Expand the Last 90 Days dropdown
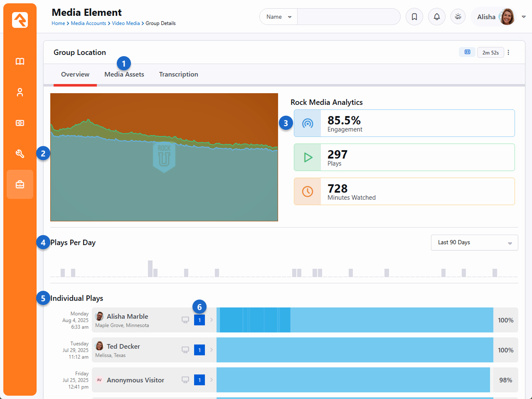The image size is (532, 399). click(x=474, y=243)
